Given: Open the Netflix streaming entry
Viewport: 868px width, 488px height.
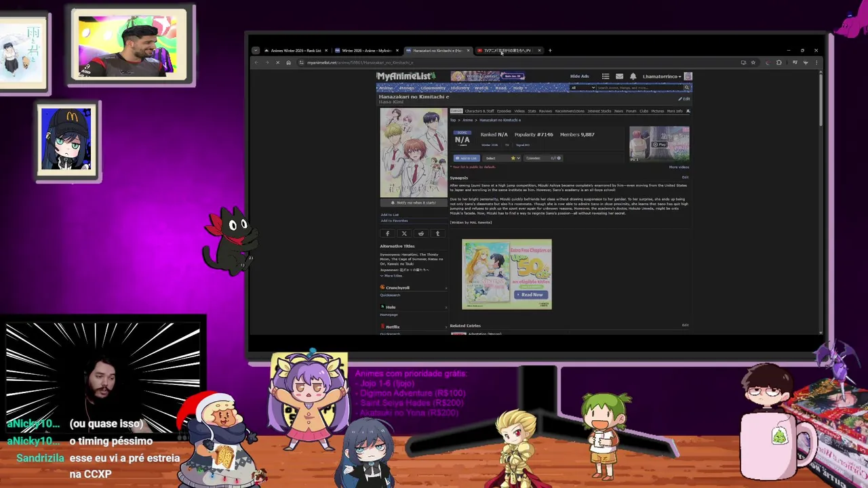Looking at the screenshot, I should point(392,327).
